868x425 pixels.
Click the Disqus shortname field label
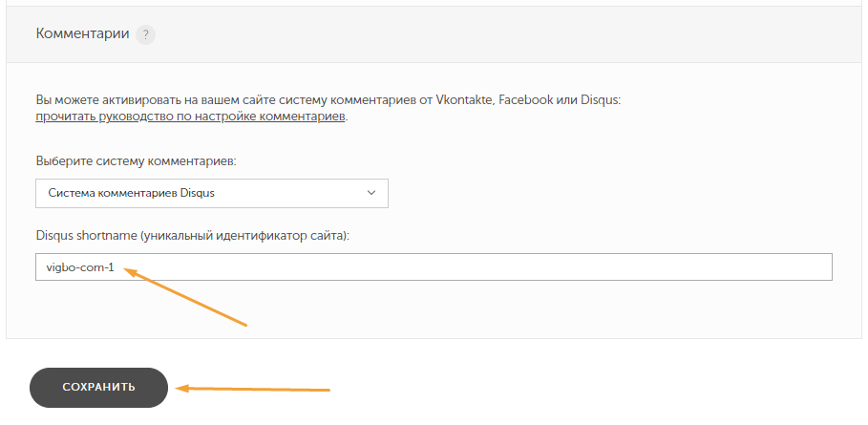193,236
